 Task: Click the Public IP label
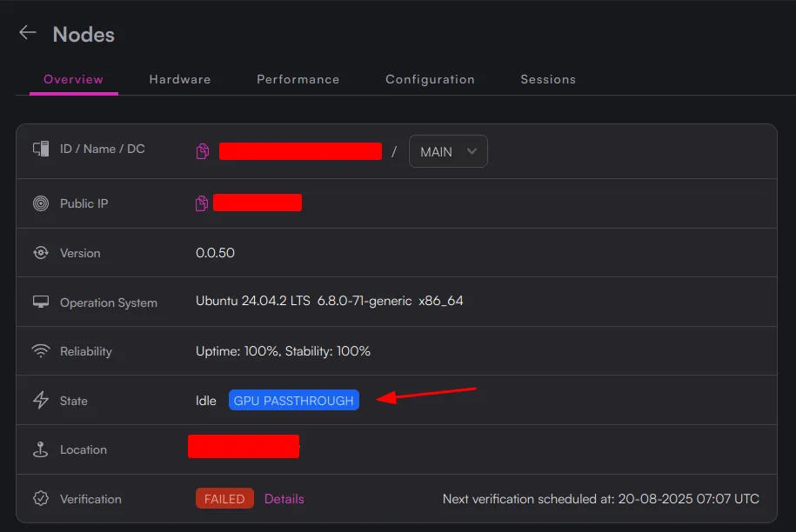point(84,203)
